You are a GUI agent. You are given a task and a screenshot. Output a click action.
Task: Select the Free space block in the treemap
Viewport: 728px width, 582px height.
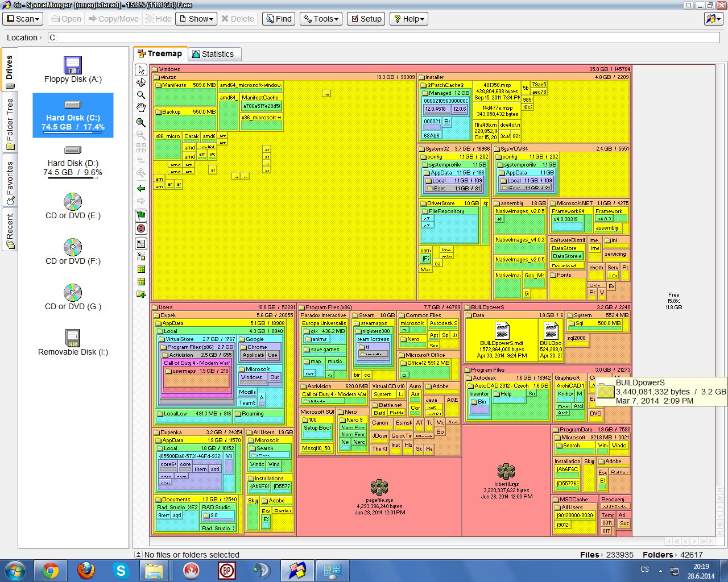[x=673, y=301]
